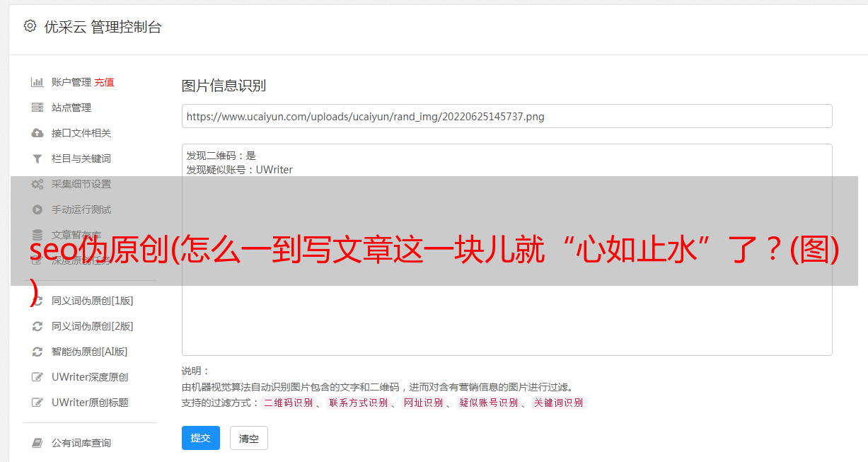Click the 联系方式识别 tag
The width and height of the screenshot is (868, 462).
(x=358, y=403)
